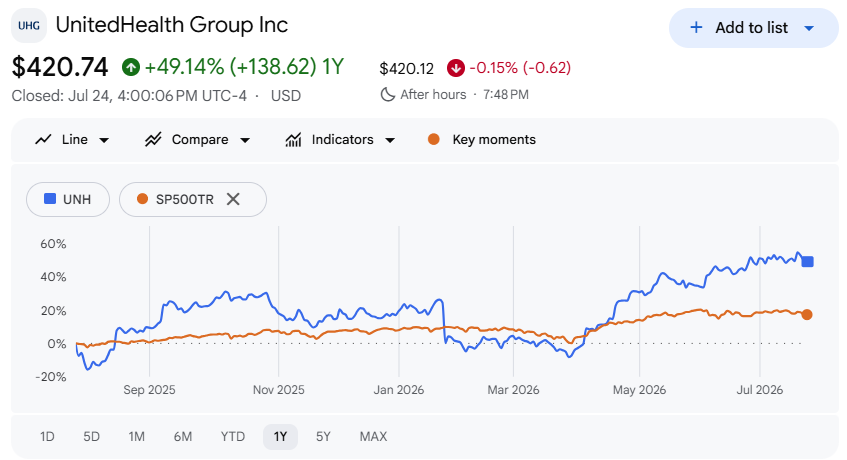Toggle Key moments on the chart
Image resolution: width=847 pixels, height=460 pixels.
coord(482,140)
